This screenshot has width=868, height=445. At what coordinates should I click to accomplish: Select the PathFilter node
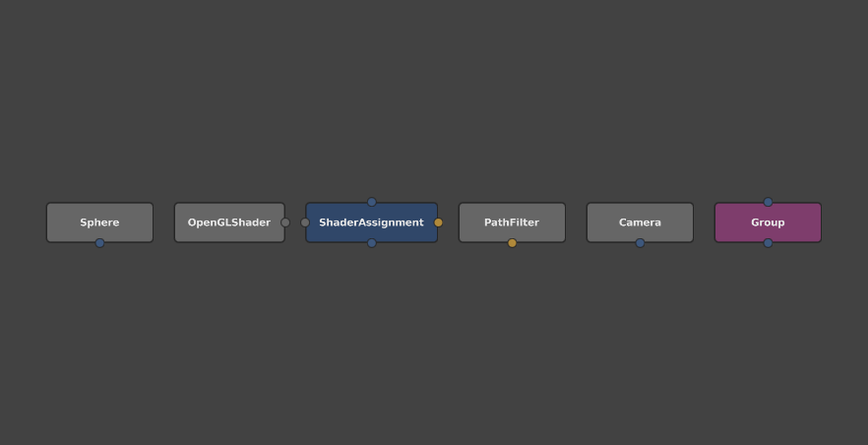(512, 222)
